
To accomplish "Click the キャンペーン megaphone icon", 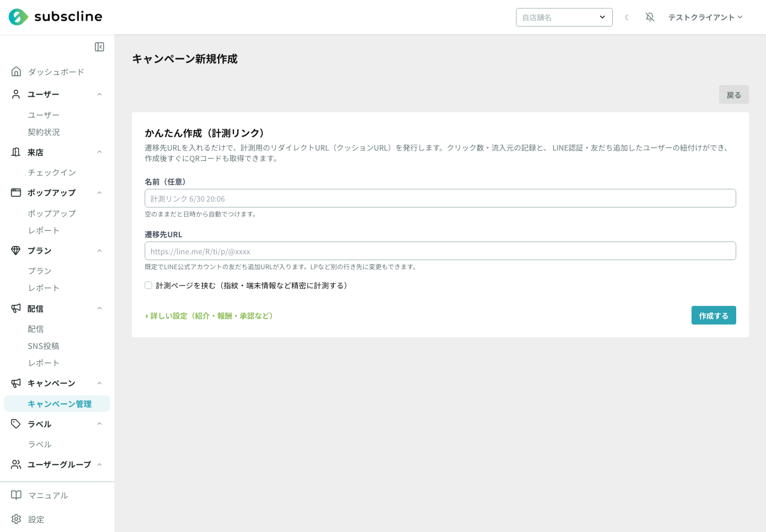I will coord(16,383).
